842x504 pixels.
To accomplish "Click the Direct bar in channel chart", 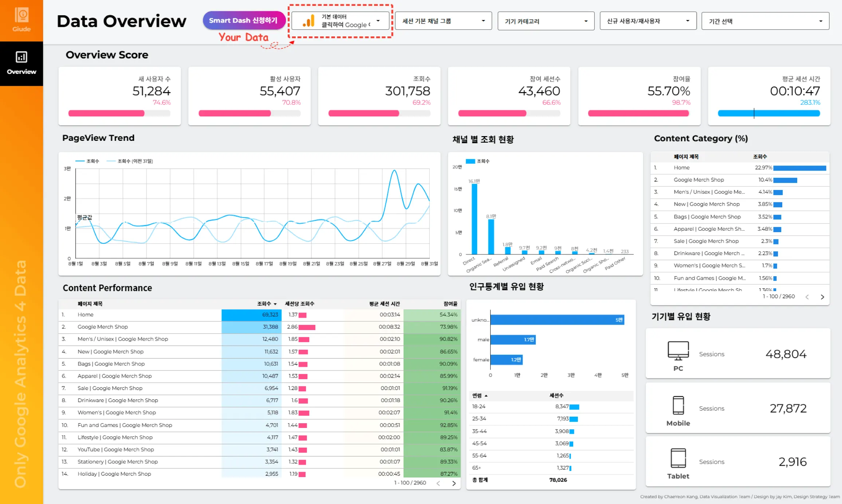I will pos(474,219).
